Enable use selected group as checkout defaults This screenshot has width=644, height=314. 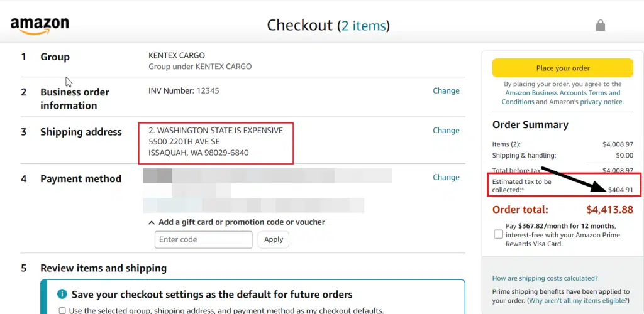tap(62, 311)
